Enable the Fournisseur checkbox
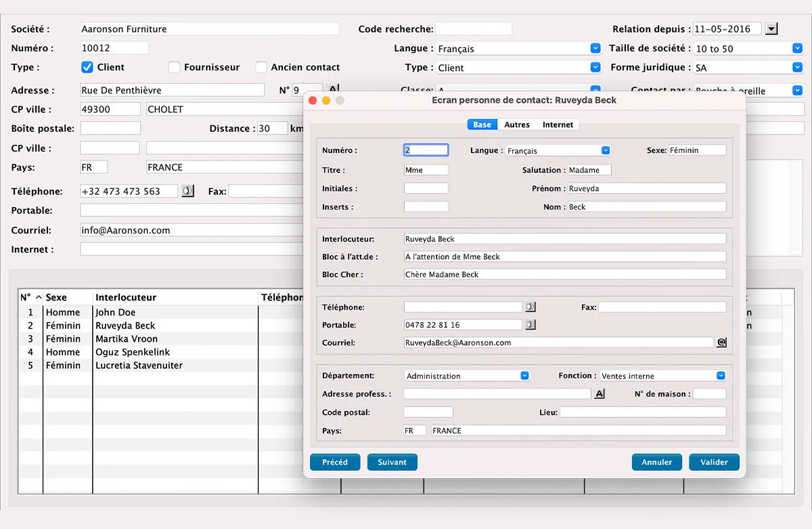This screenshot has width=812, height=529. (174, 67)
